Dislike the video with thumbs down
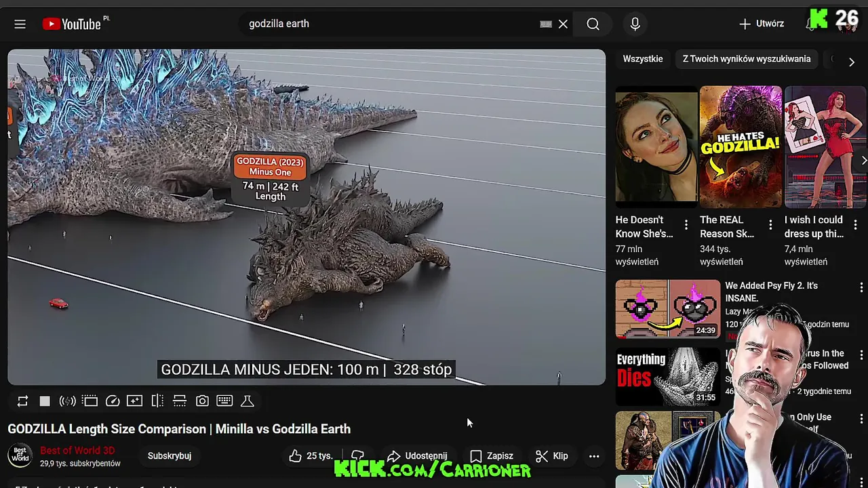Image resolution: width=868 pixels, height=488 pixels. click(358, 456)
